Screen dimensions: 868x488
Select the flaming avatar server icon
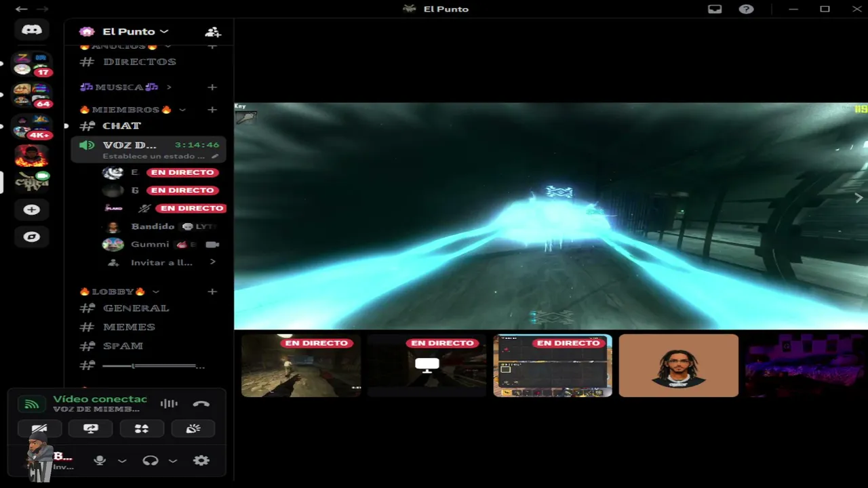[x=31, y=155]
